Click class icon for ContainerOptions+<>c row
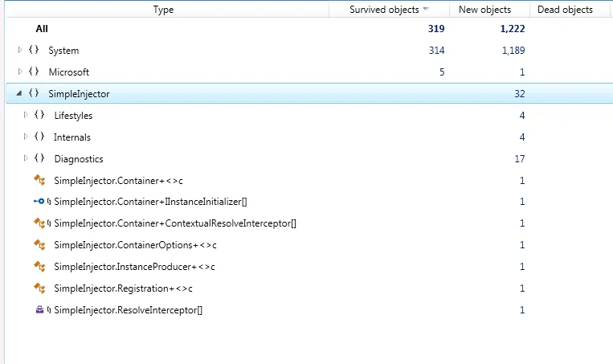This screenshot has width=613, height=364. tap(39, 245)
